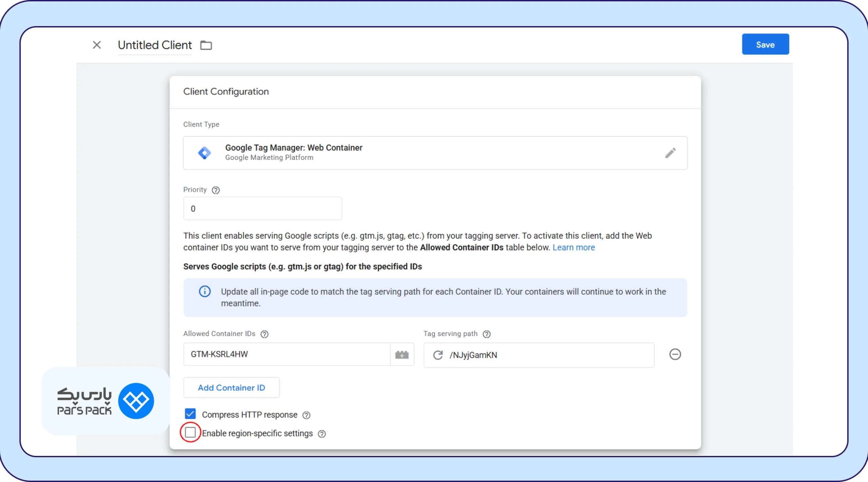Insert a variable via the brick icon
The height and width of the screenshot is (482, 868).
402,355
